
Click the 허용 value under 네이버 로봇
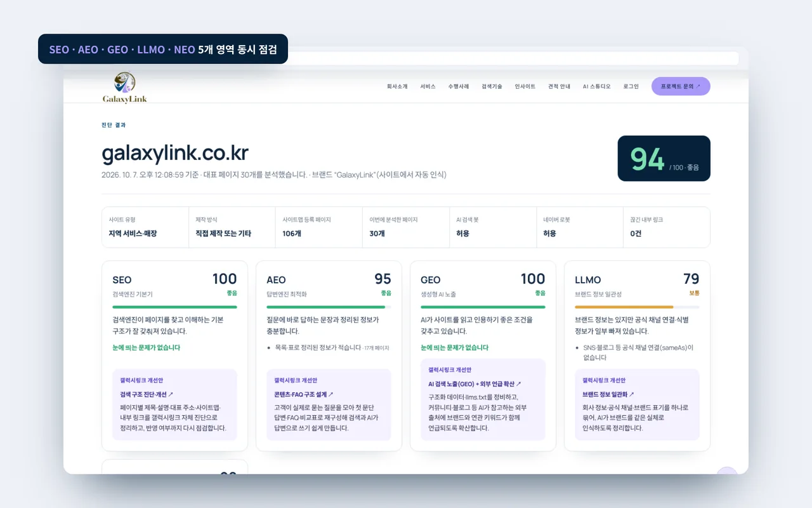[x=549, y=234]
